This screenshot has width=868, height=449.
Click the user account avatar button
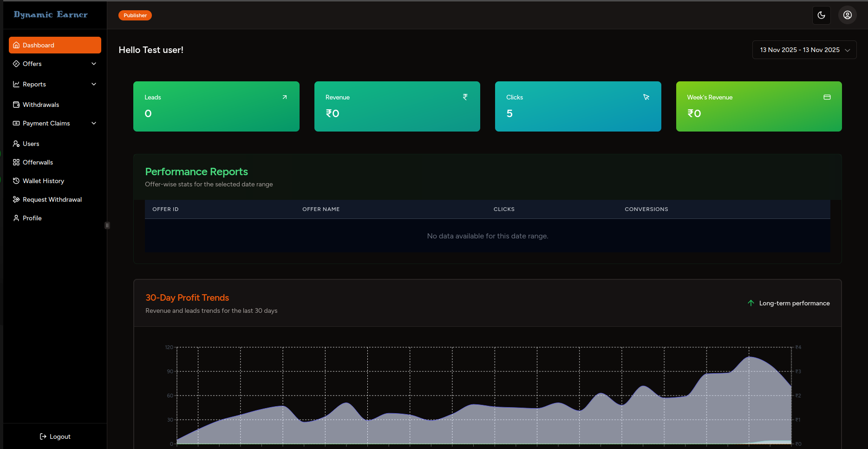click(x=847, y=15)
